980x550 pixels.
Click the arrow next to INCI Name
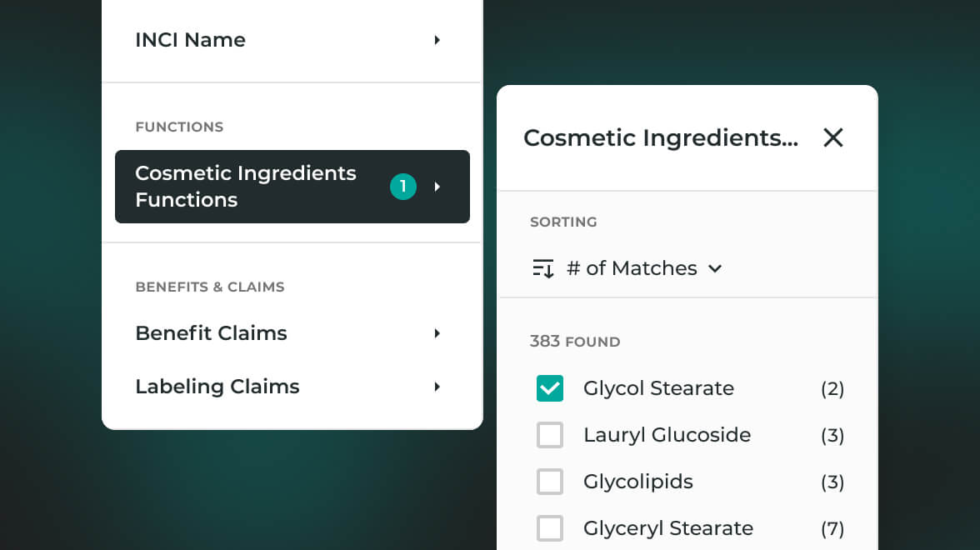point(437,40)
